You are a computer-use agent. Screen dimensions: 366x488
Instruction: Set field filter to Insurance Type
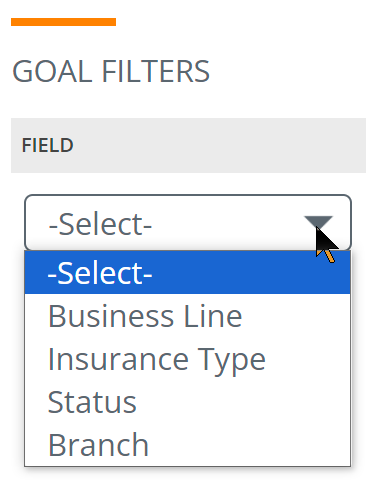pyautogui.click(x=157, y=360)
